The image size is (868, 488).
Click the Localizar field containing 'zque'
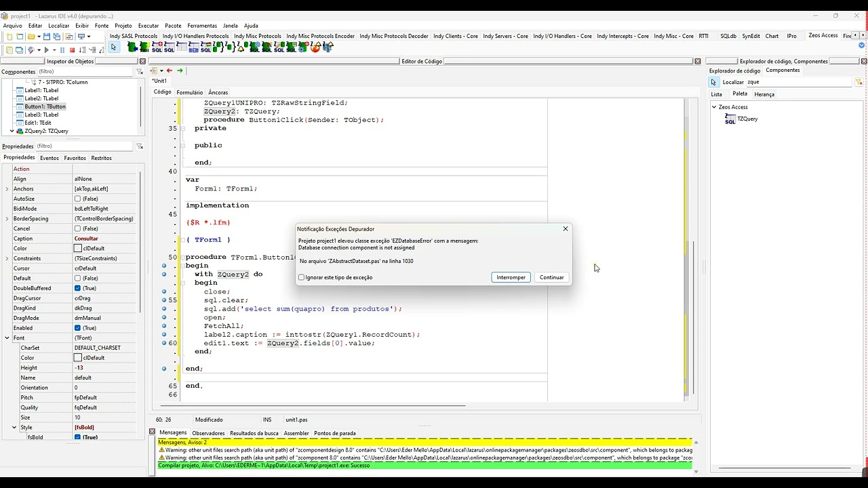[x=799, y=82]
